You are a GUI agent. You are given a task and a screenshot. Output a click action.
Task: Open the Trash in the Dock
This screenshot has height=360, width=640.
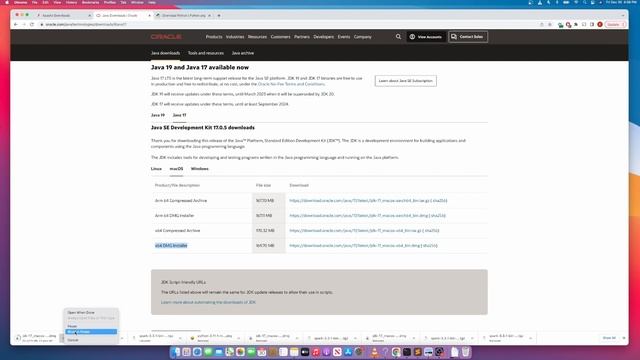[465, 351]
